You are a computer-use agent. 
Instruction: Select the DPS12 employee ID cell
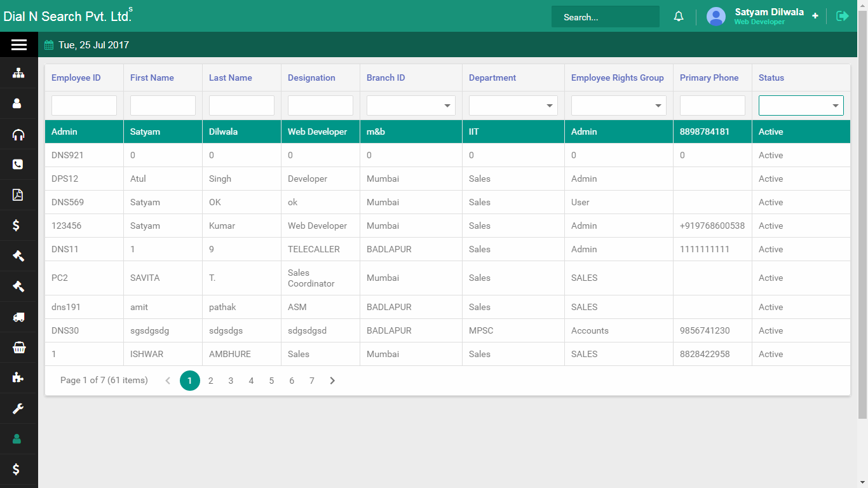pyautogui.click(x=84, y=179)
